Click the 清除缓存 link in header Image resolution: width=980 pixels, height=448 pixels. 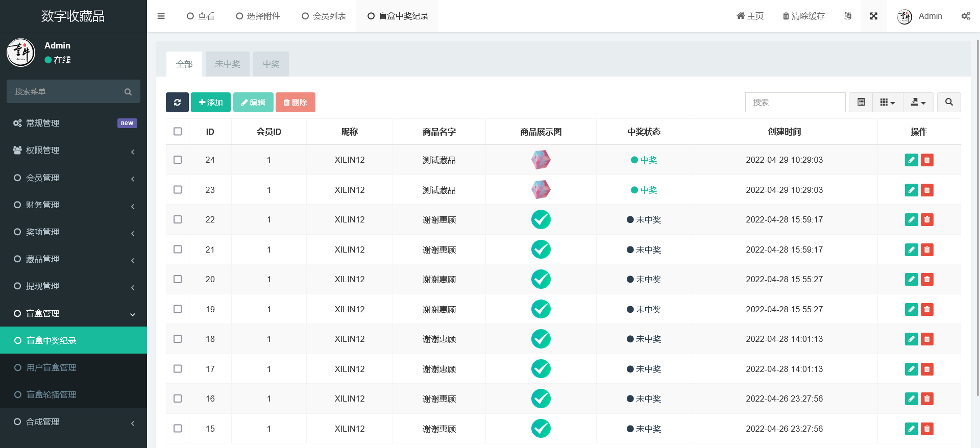[x=803, y=16]
